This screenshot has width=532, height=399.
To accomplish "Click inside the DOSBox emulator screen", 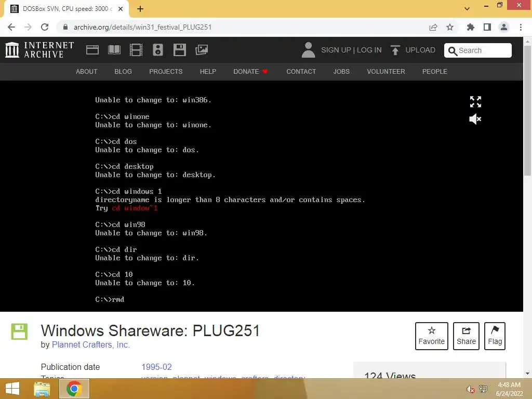I will [x=262, y=196].
